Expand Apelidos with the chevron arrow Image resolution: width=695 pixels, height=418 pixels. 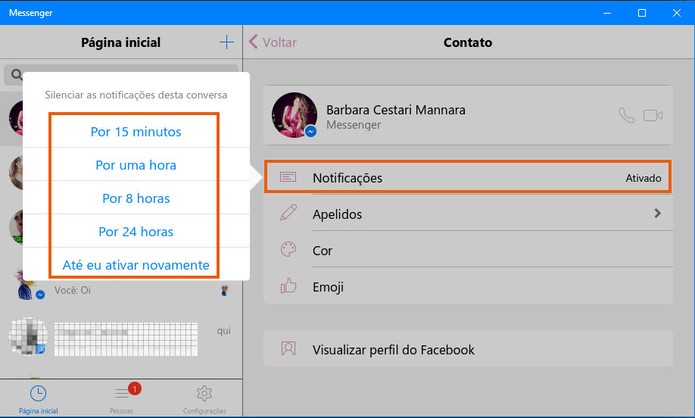pyautogui.click(x=657, y=213)
